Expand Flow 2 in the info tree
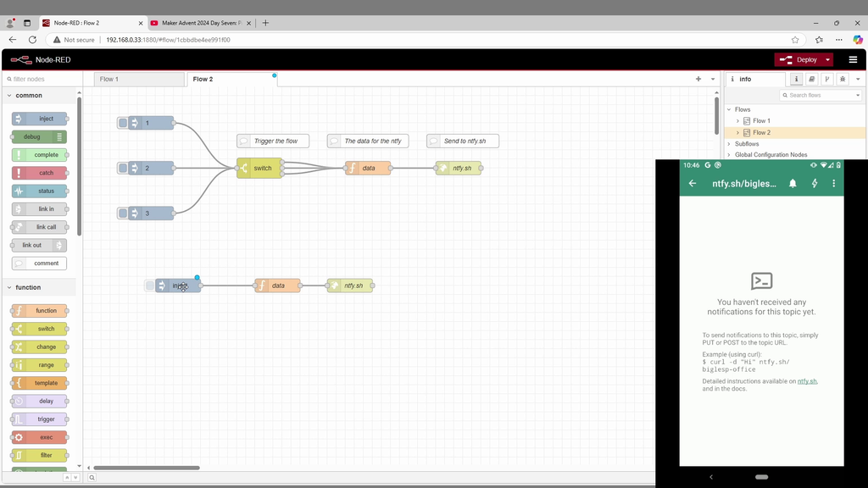Image resolution: width=868 pixels, height=488 pixels. pos(737,133)
